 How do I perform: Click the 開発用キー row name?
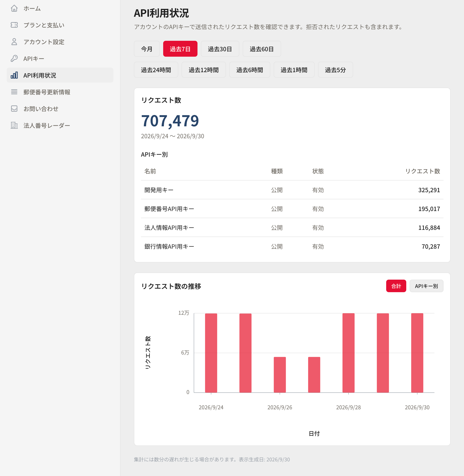point(159,190)
